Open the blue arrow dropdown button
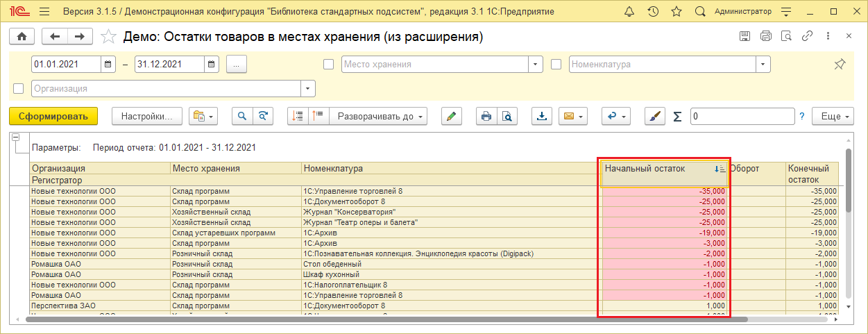 pyautogui.click(x=615, y=116)
